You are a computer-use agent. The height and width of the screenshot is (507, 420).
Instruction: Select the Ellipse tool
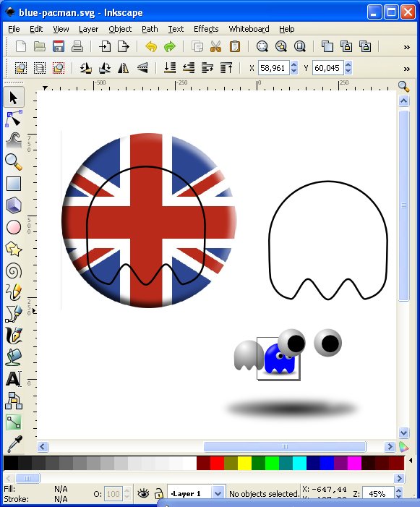point(14,227)
